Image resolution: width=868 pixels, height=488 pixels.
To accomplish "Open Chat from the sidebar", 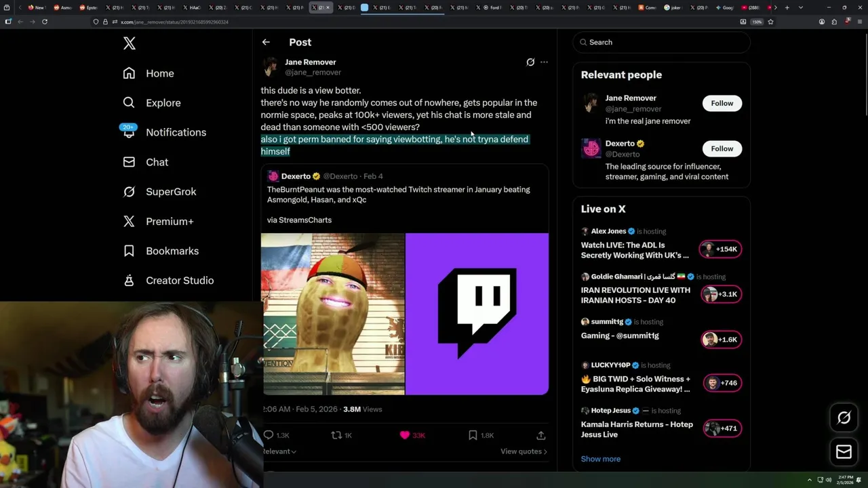I will tap(145, 162).
